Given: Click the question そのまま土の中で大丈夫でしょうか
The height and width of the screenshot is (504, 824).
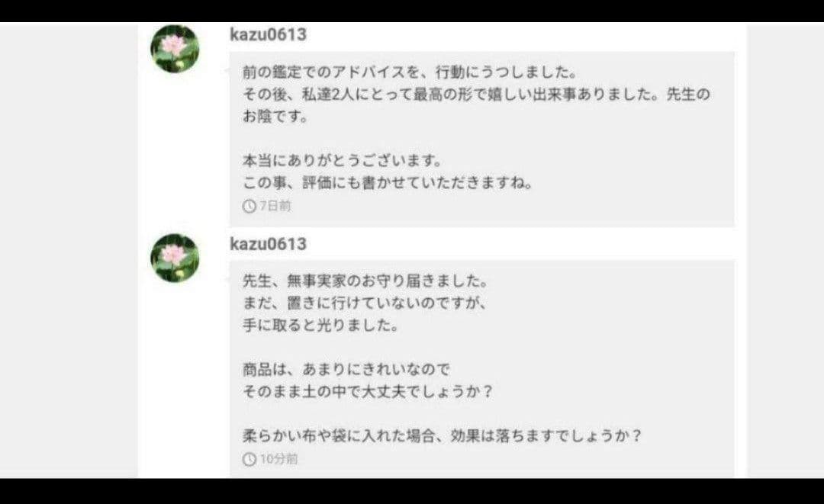Looking at the screenshot, I should (x=368, y=392).
